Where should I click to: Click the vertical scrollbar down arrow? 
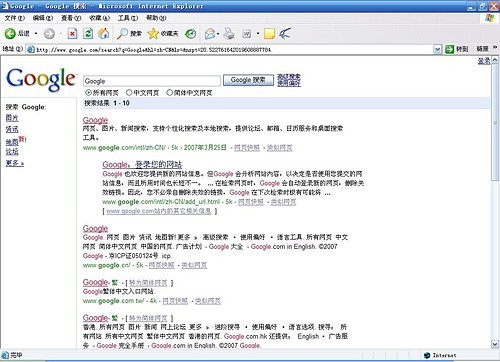coord(495,344)
